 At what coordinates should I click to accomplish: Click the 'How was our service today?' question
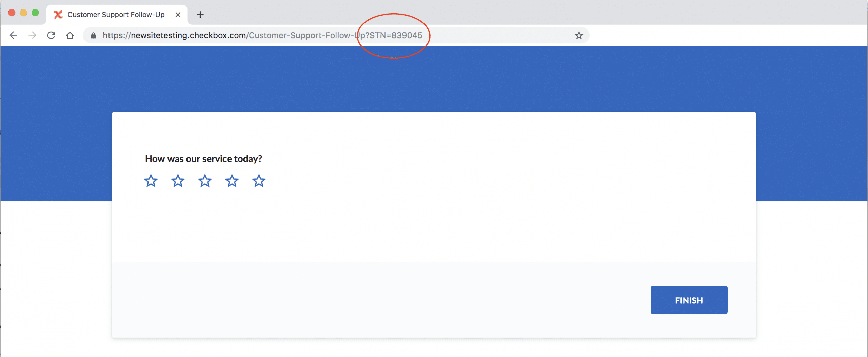pos(204,159)
